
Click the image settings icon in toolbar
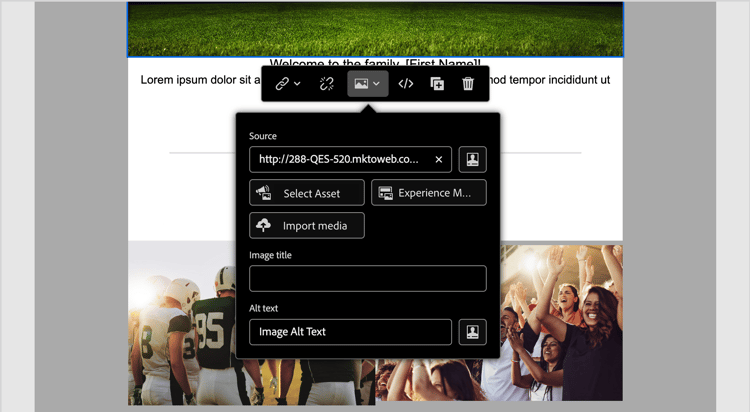point(361,84)
